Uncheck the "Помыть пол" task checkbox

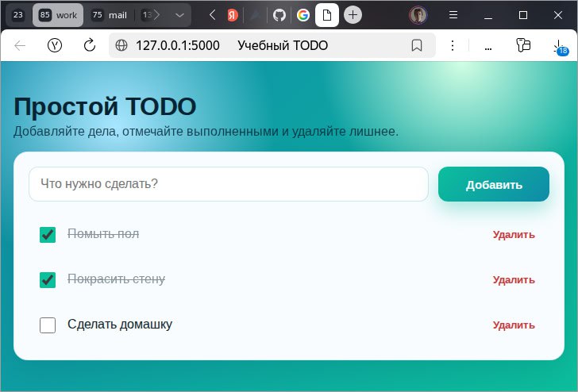pos(48,235)
